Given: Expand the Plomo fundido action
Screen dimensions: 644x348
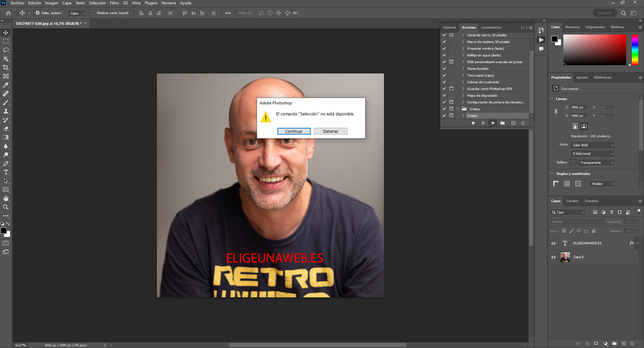Looking at the screenshot, I should coord(463,68).
